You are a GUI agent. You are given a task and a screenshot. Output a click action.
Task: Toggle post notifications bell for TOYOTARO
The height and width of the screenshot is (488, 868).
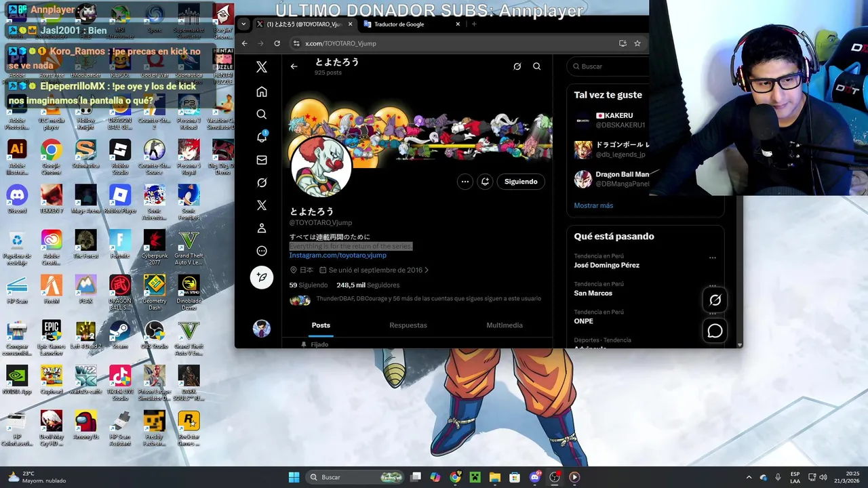tap(485, 182)
